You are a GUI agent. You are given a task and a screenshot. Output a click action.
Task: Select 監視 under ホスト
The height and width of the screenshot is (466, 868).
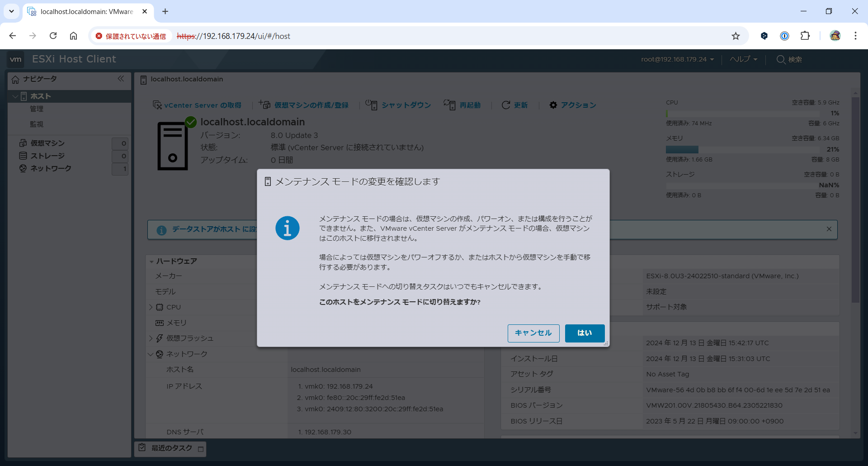pos(37,124)
